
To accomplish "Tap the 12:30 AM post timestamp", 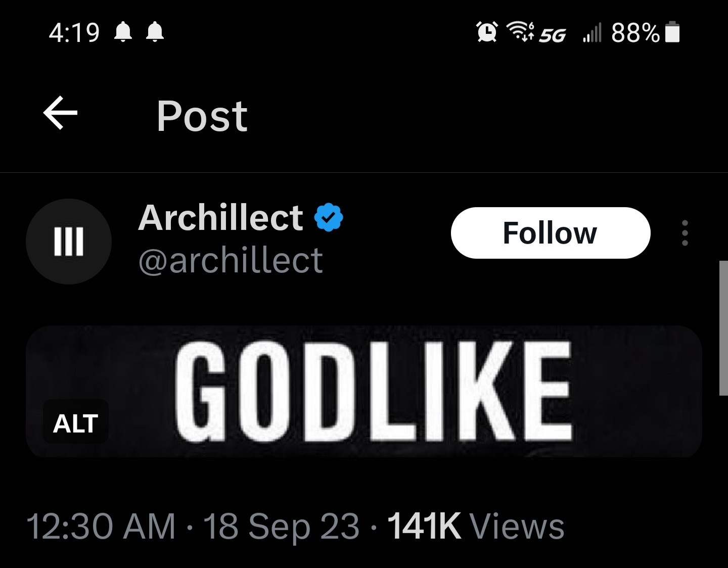I will pos(101,527).
